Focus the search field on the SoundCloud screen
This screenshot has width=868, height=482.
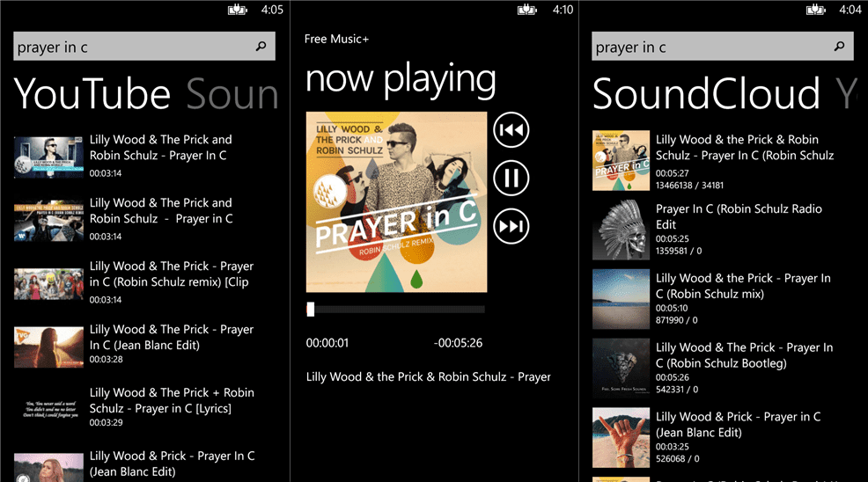[723, 46]
